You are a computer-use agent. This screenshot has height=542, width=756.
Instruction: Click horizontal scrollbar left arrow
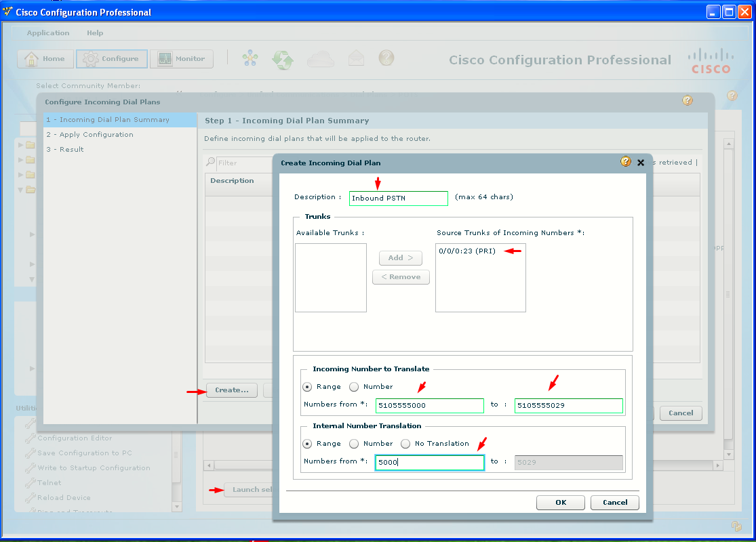pos(209,465)
